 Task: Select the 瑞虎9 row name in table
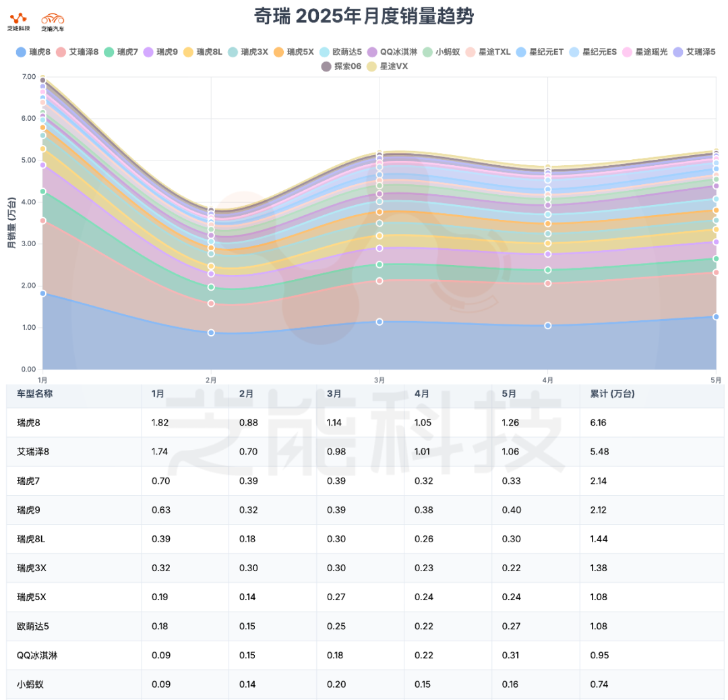coord(29,510)
